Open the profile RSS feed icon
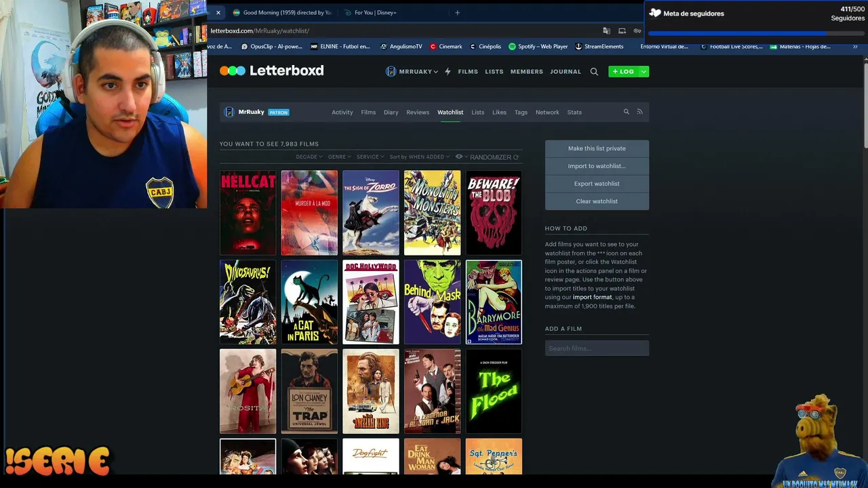868x488 pixels. [639, 112]
